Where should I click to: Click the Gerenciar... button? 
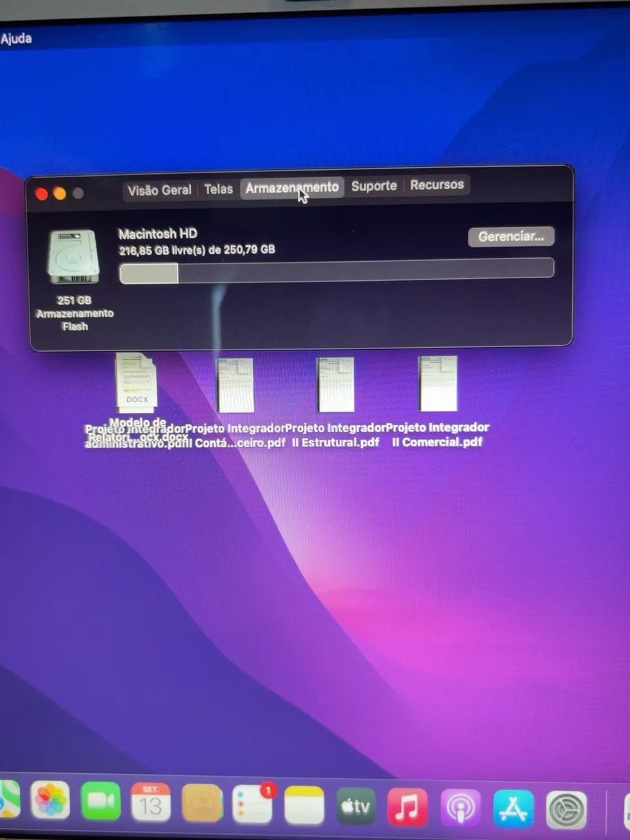coord(511,236)
